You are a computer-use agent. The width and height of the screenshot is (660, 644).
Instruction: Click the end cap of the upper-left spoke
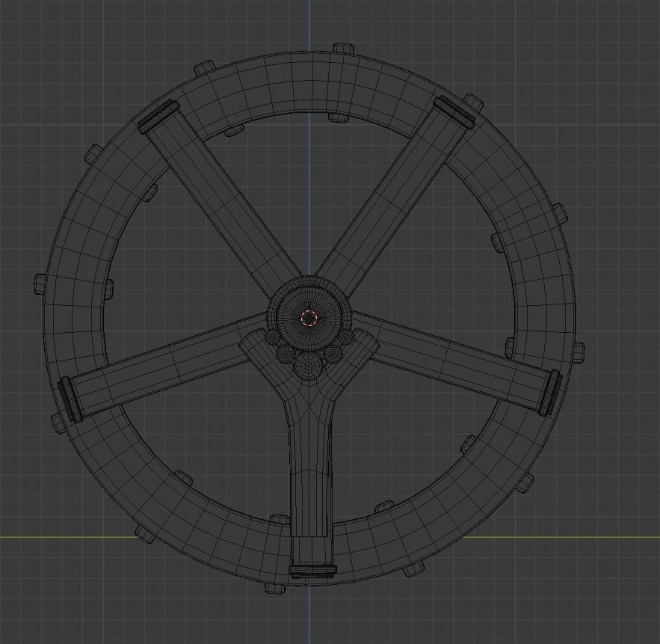click(x=158, y=116)
